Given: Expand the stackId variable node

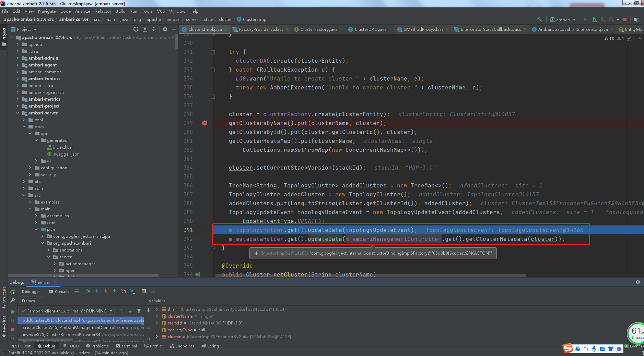Looking at the screenshot, I should (157, 323).
